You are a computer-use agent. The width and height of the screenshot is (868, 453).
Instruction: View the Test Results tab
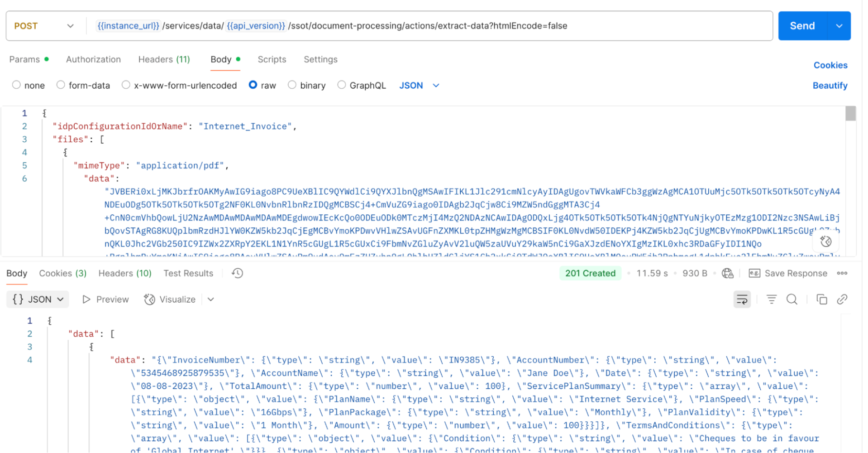pyautogui.click(x=188, y=274)
